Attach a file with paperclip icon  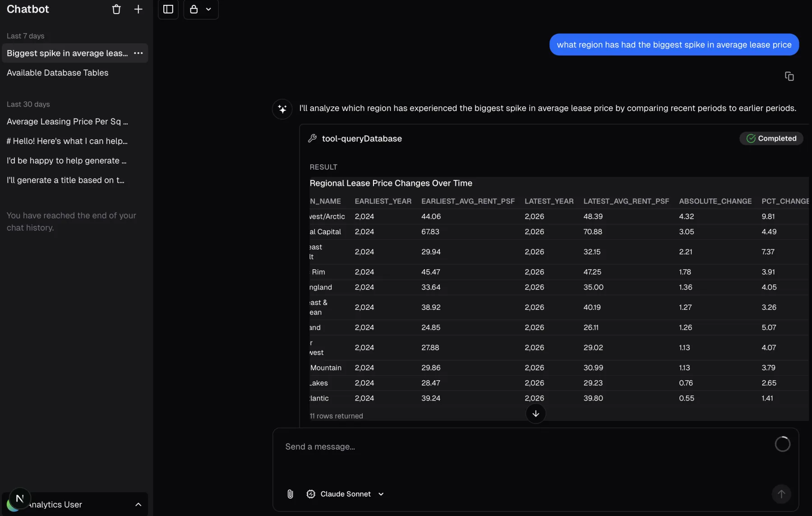[290, 494]
